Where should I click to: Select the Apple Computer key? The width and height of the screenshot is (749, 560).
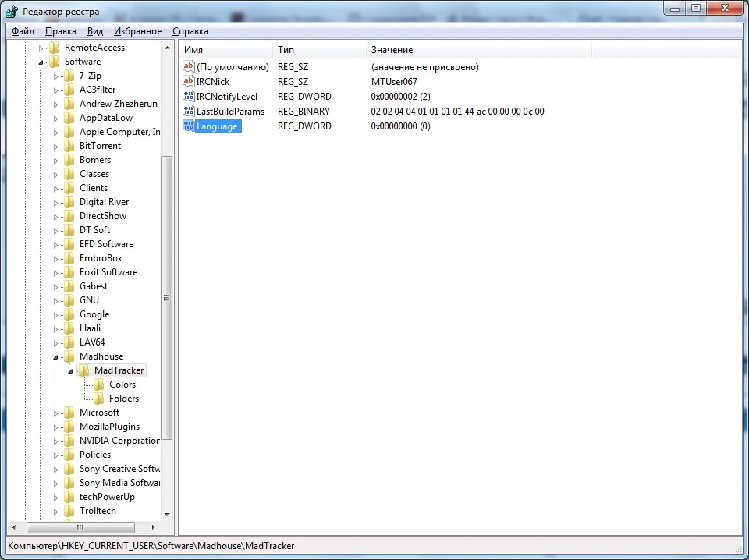pyautogui.click(x=119, y=132)
